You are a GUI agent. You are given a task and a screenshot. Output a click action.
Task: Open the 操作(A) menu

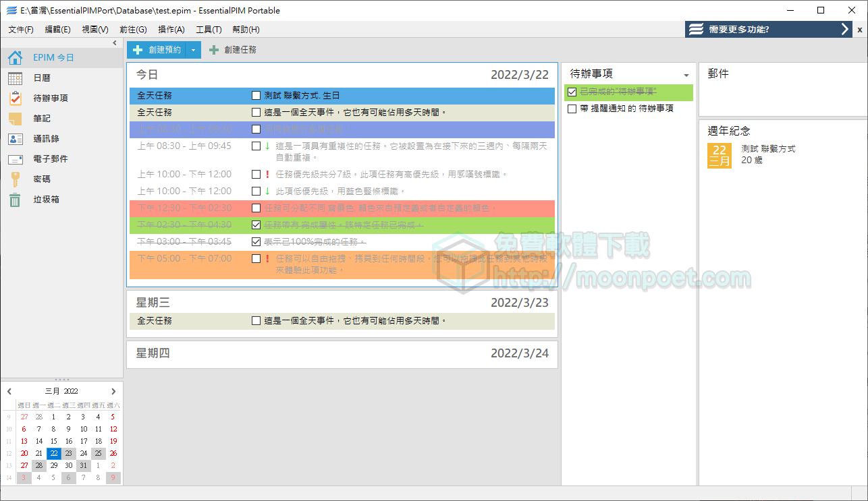(x=171, y=30)
